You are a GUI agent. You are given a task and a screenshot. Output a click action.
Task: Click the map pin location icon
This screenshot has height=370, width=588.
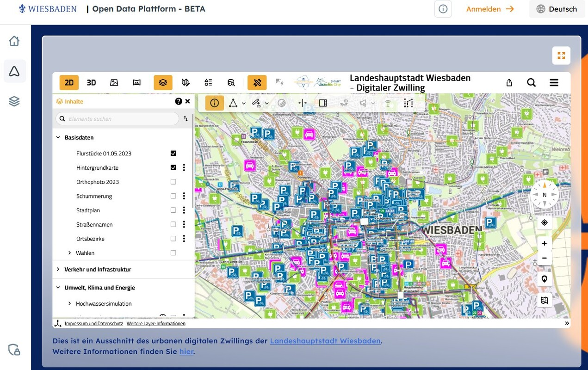coord(544,279)
